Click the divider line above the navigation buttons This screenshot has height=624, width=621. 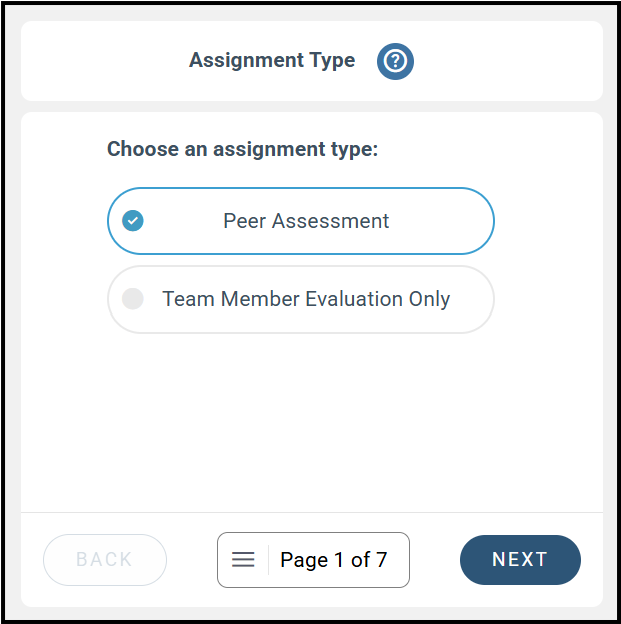312,513
